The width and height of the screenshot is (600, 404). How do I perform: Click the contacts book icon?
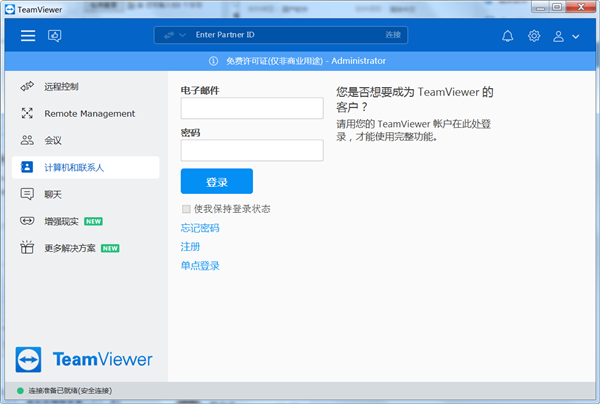click(27, 167)
